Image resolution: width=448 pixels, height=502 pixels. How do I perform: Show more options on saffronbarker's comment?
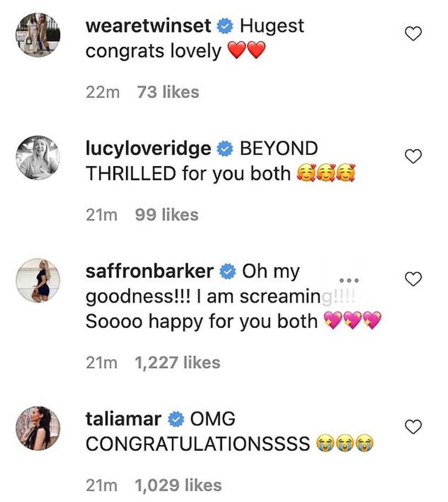click(x=349, y=280)
